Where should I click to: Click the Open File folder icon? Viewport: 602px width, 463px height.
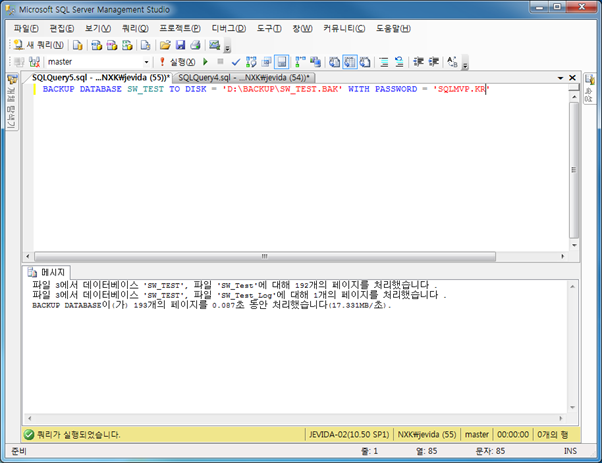(x=165, y=45)
